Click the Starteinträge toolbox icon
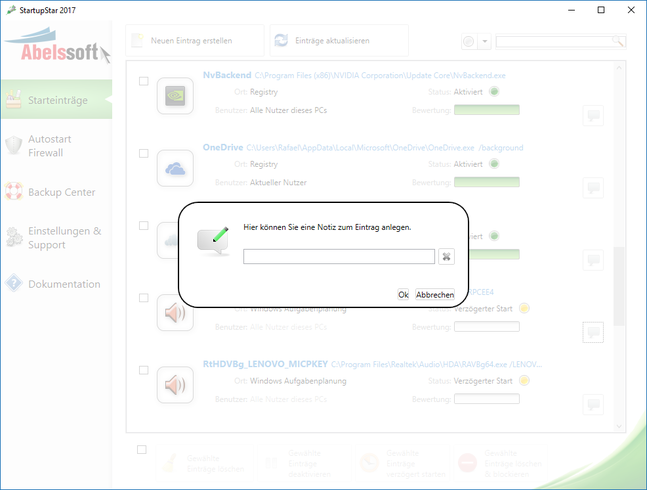 click(x=14, y=99)
